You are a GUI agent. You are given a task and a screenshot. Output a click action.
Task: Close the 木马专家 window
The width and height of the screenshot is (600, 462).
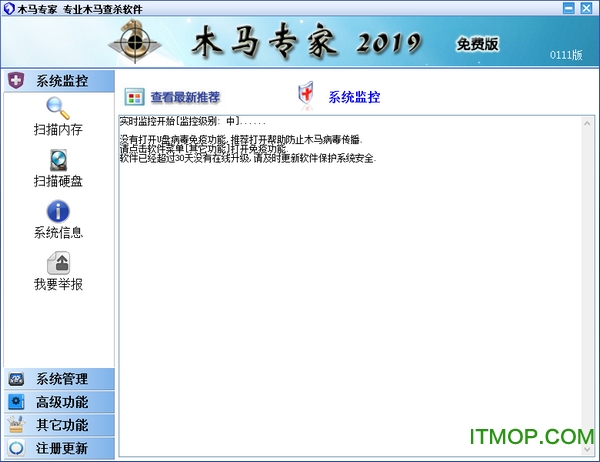coord(586,8)
